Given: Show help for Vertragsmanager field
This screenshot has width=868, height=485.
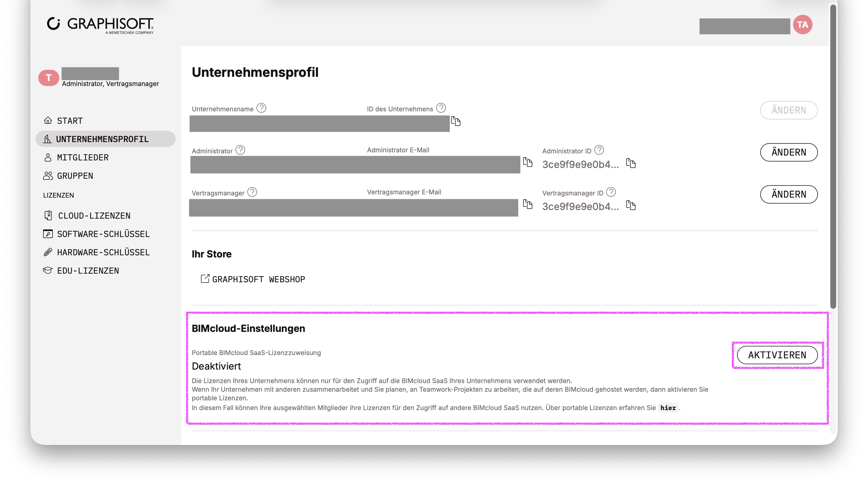Looking at the screenshot, I should tap(252, 192).
